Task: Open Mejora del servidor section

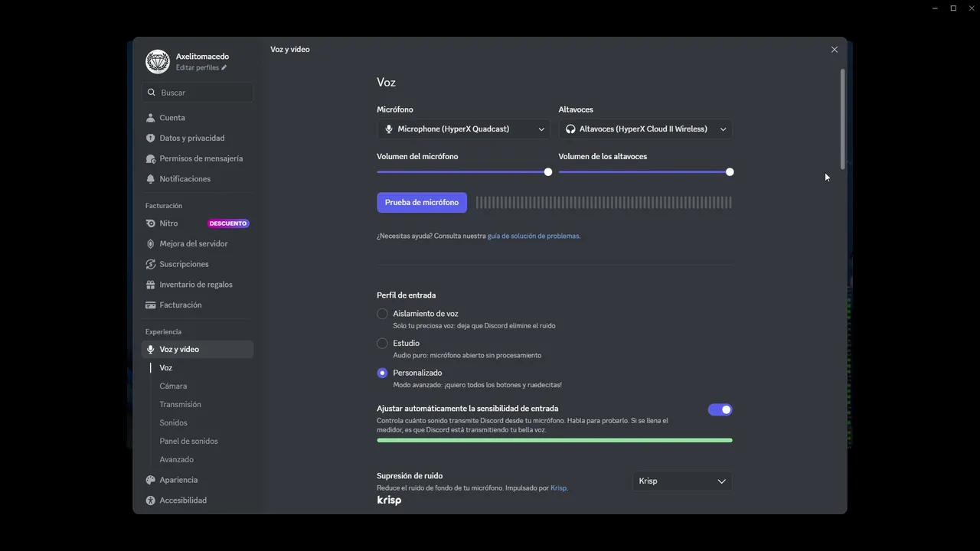Action: pyautogui.click(x=198, y=244)
